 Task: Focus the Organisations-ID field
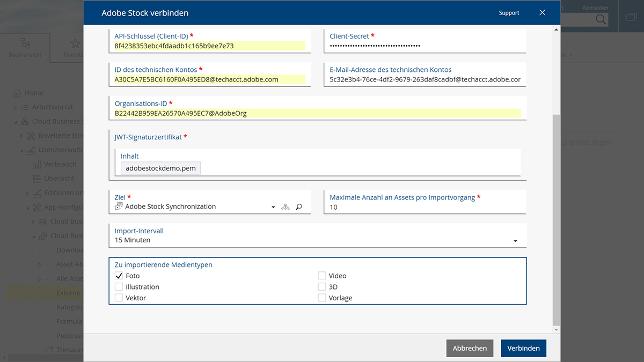click(317, 113)
